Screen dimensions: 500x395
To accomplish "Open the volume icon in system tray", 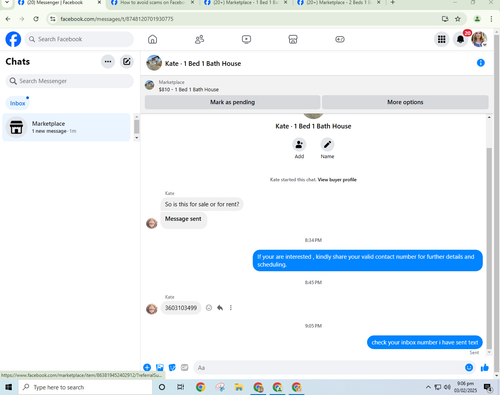I will tap(447, 387).
